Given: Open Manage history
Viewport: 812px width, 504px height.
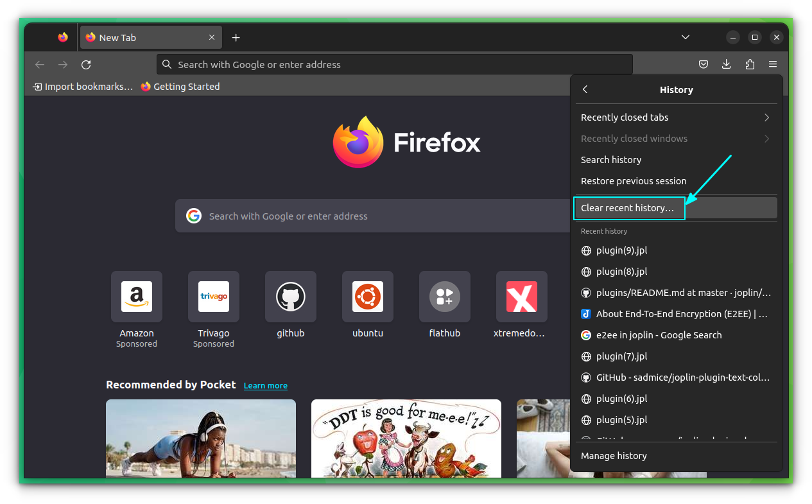Looking at the screenshot, I should 613,455.
